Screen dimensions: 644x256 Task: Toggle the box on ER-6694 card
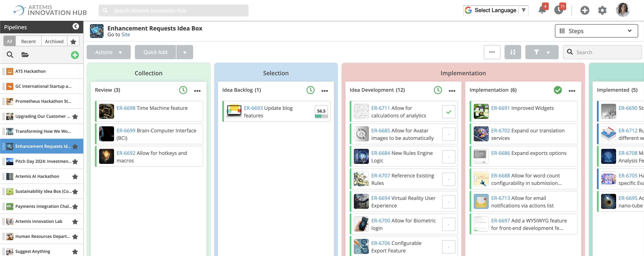pos(449,202)
